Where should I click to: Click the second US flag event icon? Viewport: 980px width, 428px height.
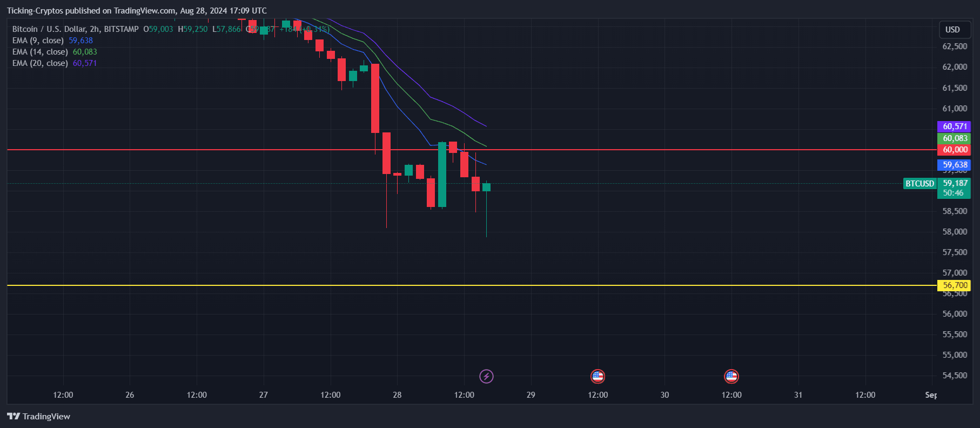point(731,376)
